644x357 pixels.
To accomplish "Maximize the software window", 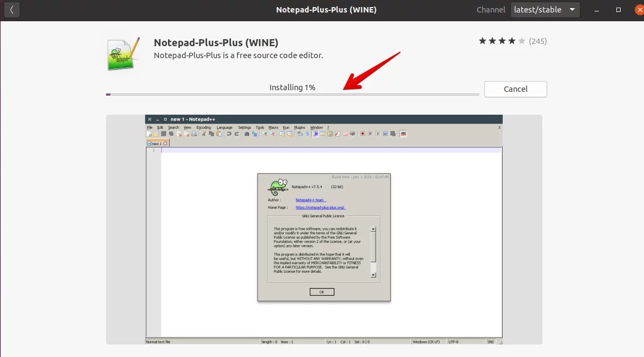I will point(618,10).
